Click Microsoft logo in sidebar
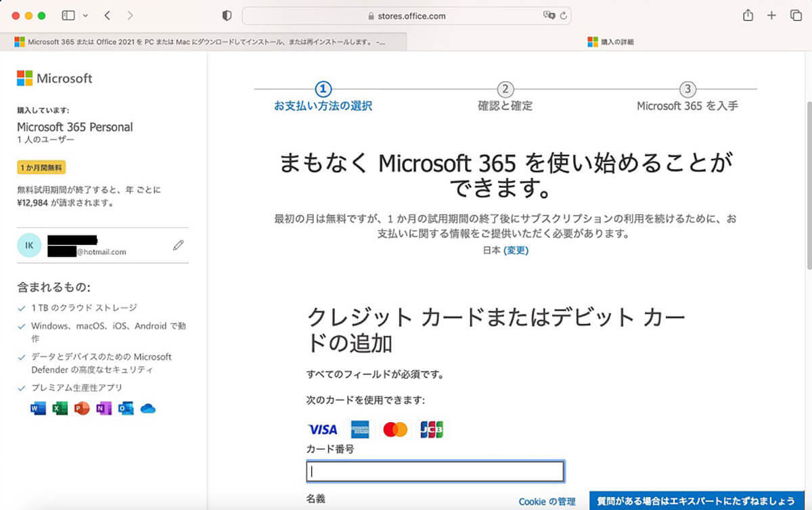Image resolution: width=812 pixels, height=510 pixels. click(x=54, y=78)
